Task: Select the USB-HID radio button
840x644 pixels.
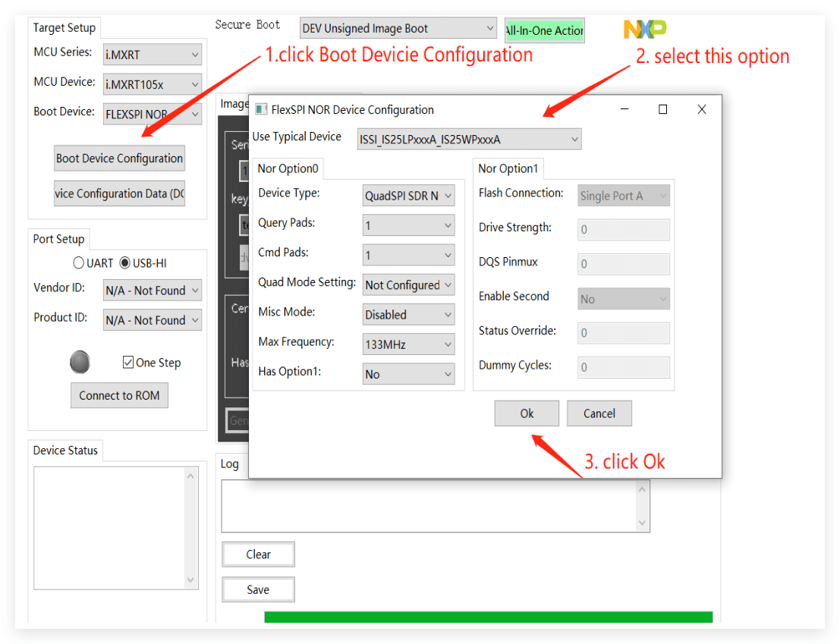Action: click(x=124, y=263)
